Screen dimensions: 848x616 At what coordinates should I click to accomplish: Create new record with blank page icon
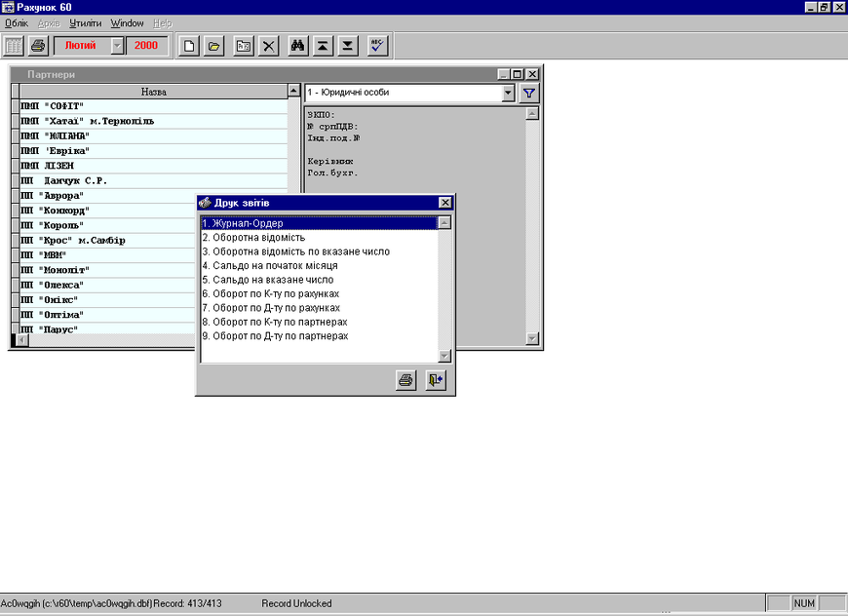[x=189, y=46]
